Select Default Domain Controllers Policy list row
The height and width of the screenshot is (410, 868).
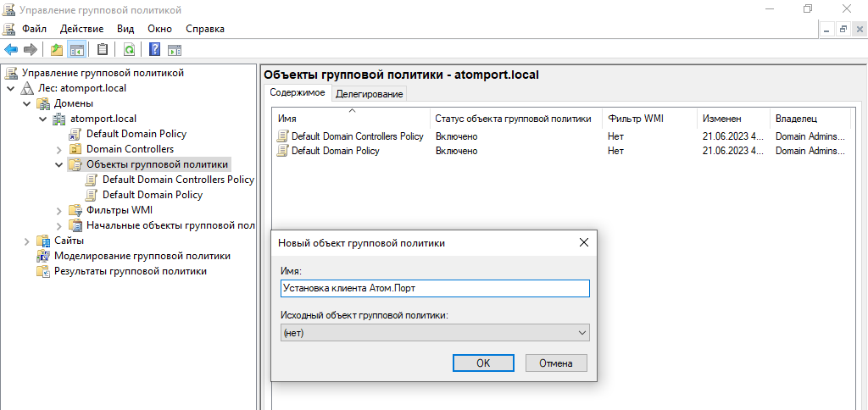click(x=357, y=136)
